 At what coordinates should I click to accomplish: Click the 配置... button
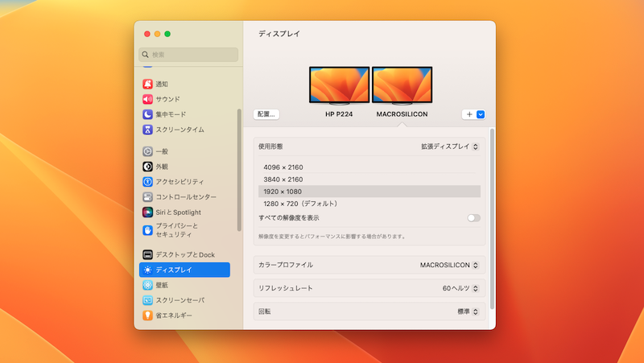pos(266,114)
